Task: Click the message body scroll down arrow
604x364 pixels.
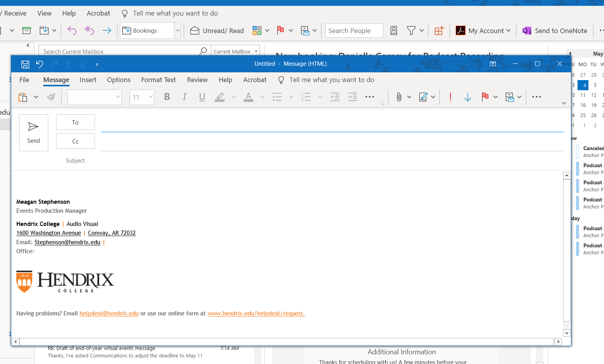Action: [567, 333]
